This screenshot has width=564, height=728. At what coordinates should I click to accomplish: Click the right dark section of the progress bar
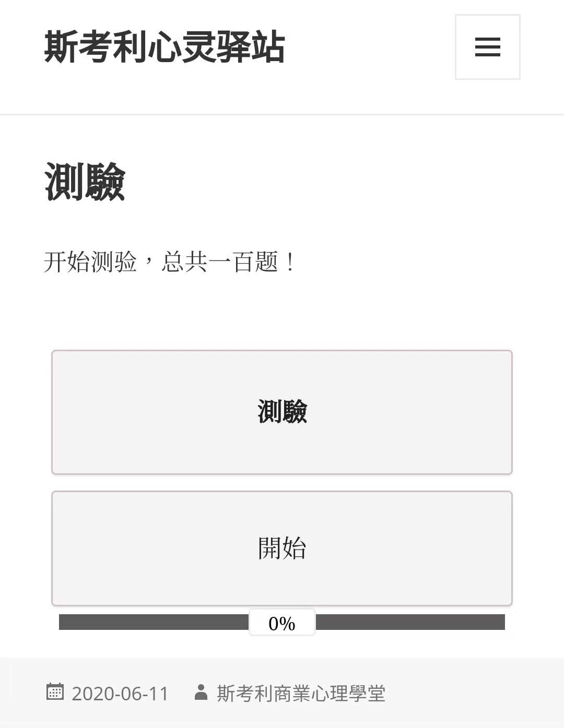(410, 622)
